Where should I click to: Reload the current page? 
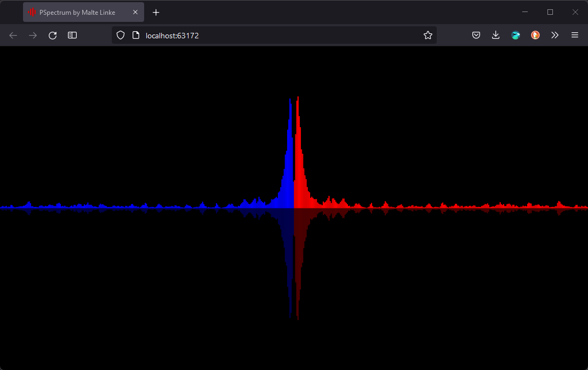[x=53, y=35]
